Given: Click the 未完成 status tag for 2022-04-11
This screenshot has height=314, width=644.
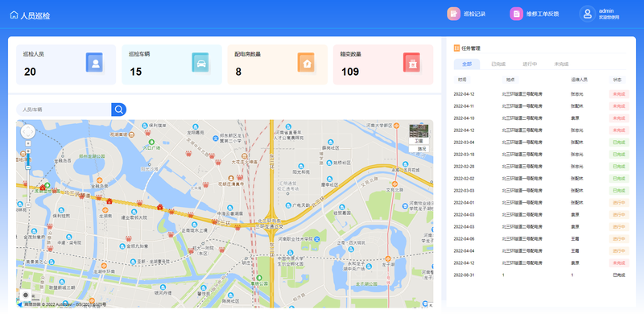Looking at the screenshot, I should pos(619,106).
